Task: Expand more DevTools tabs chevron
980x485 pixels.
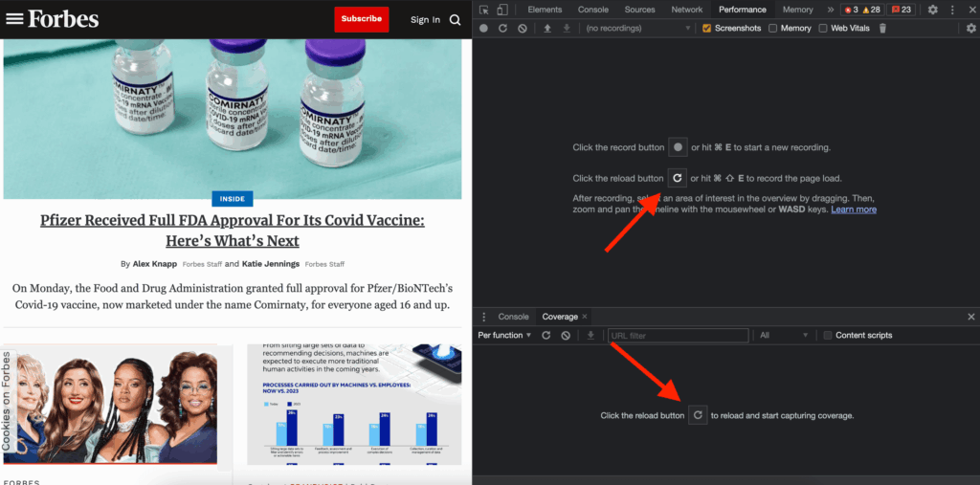Action: [x=830, y=10]
